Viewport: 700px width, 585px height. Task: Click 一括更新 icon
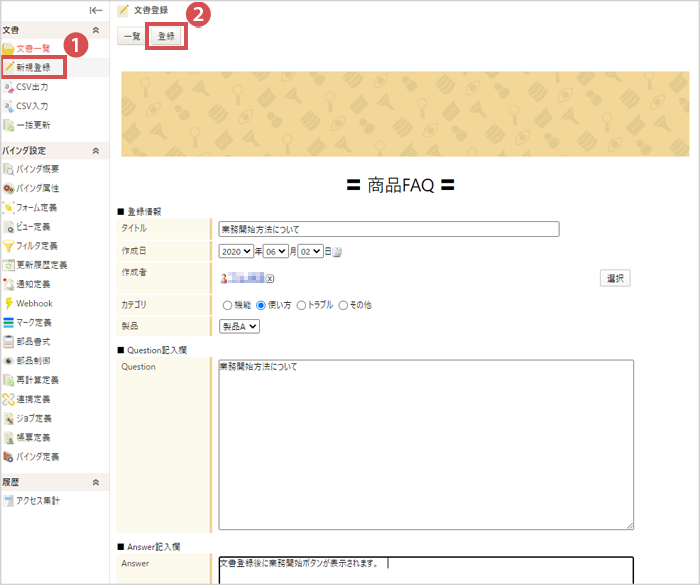[x=8, y=125]
